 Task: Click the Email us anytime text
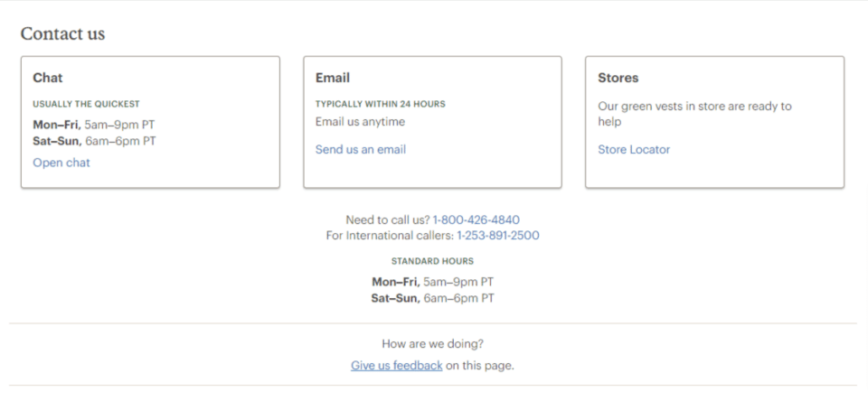[361, 121]
